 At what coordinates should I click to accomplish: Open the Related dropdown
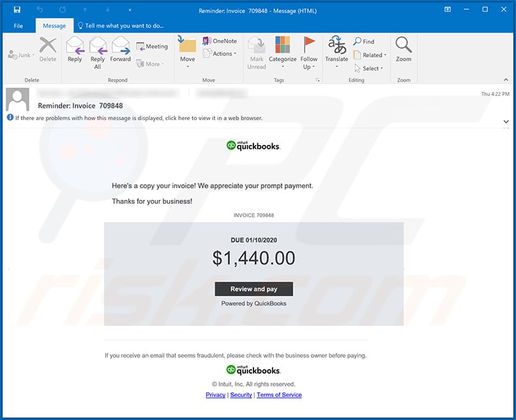[x=370, y=55]
